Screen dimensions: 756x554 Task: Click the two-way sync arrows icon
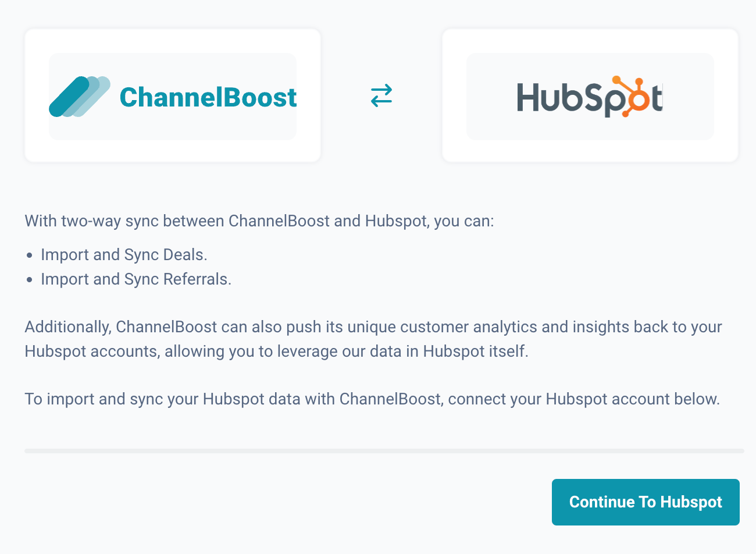381,95
